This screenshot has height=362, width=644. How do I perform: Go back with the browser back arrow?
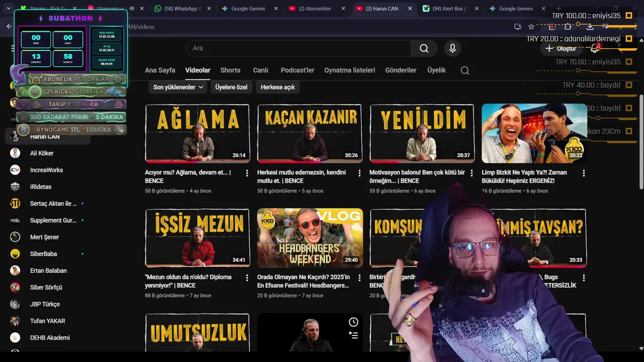[9, 27]
